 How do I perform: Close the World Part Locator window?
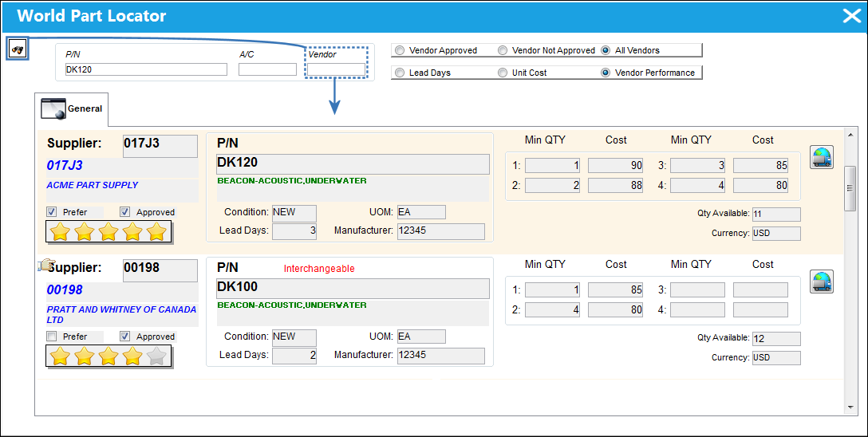point(851,16)
